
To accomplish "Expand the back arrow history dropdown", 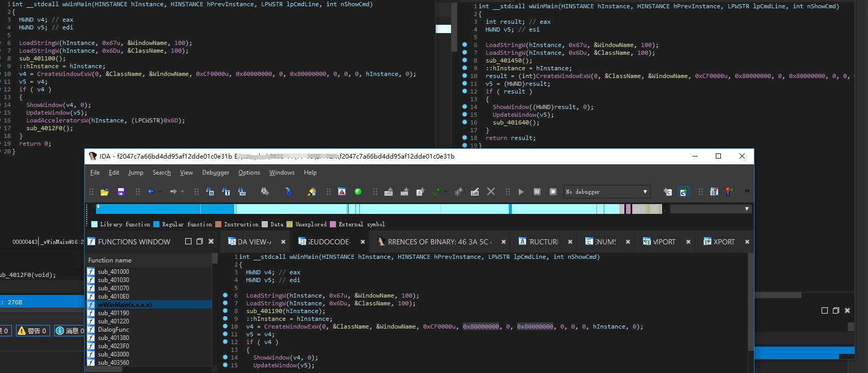I will coord(160,192).
